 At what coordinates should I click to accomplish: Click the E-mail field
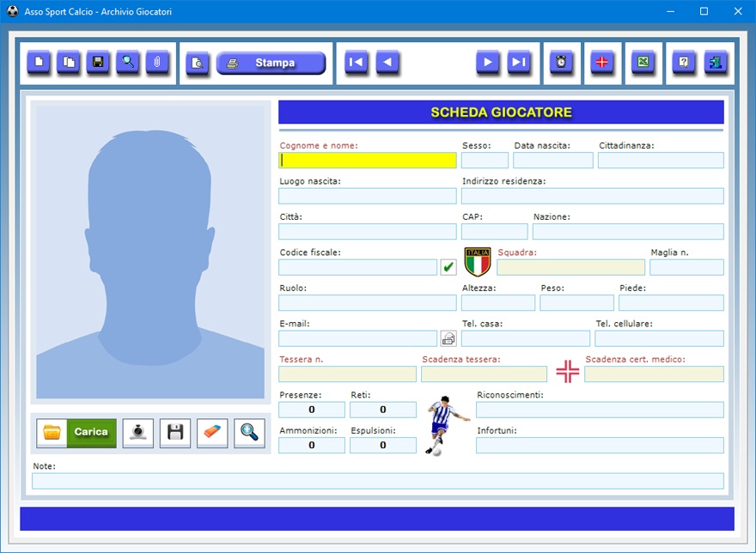pos(357,338)
